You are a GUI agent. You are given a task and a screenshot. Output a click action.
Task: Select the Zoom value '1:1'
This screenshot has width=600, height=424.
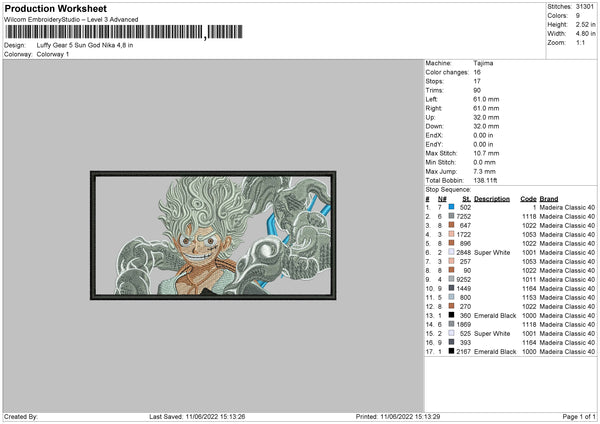pyautogui.click(x=580, y=42)
